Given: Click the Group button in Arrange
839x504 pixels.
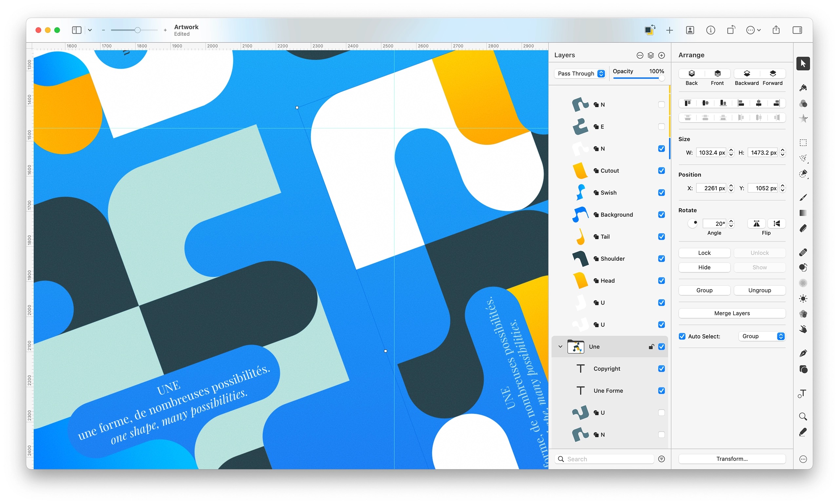Looking at the screenshot, I should pos(705,290).
